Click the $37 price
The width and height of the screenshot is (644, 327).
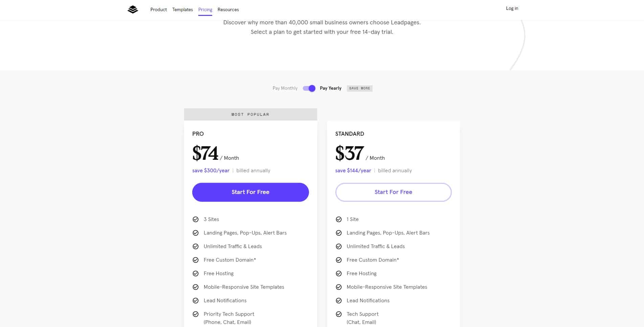349,153
